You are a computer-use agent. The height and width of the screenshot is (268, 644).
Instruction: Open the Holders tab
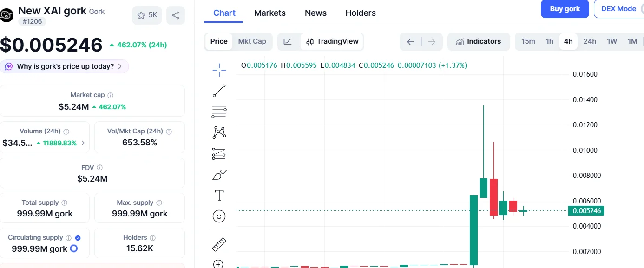pos(360,13)
